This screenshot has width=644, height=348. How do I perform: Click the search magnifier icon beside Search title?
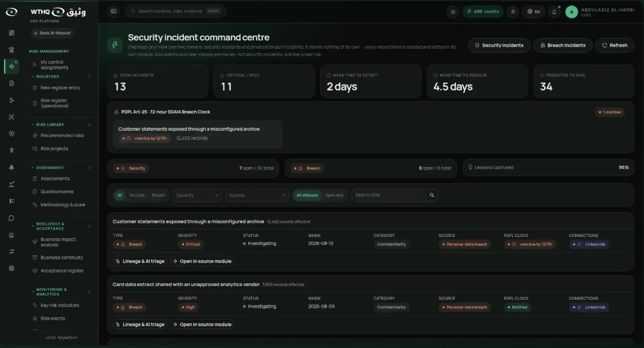[432, 195]
